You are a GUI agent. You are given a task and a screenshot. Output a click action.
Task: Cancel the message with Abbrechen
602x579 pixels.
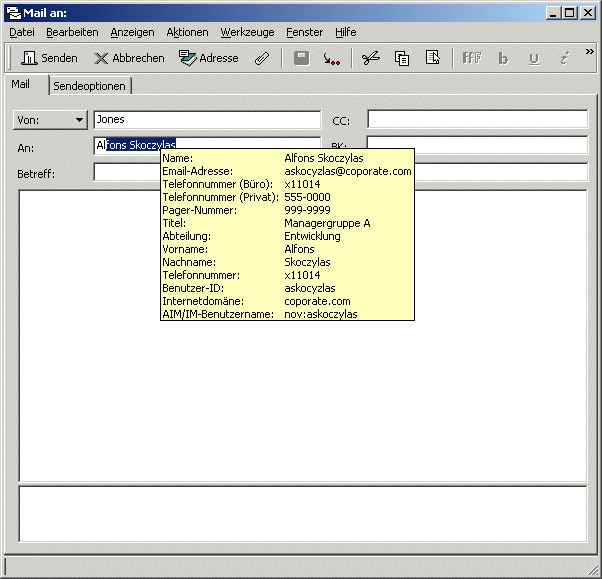point(129,58)
